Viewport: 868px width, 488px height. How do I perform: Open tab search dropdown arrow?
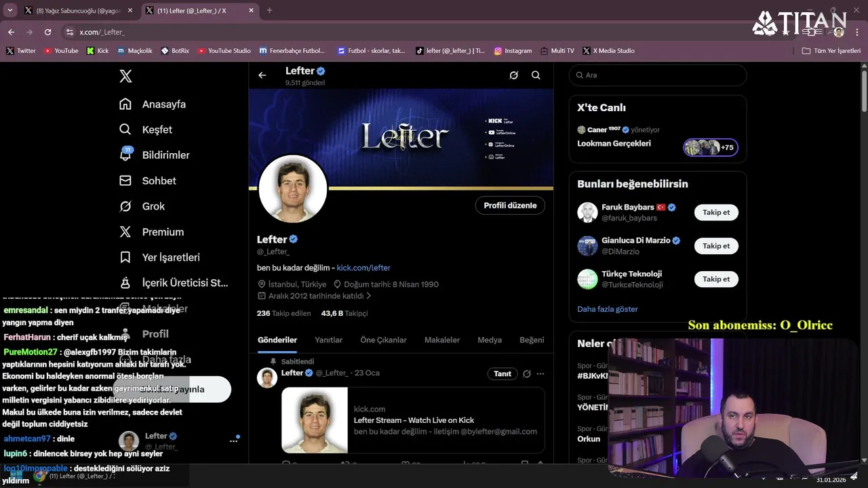pyautogui.click(x=9, y=10)
